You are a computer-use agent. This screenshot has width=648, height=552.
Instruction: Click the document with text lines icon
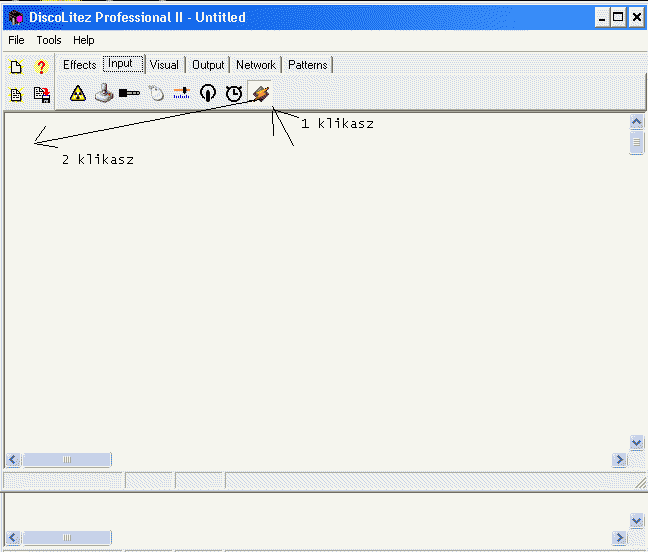[16, 95]
